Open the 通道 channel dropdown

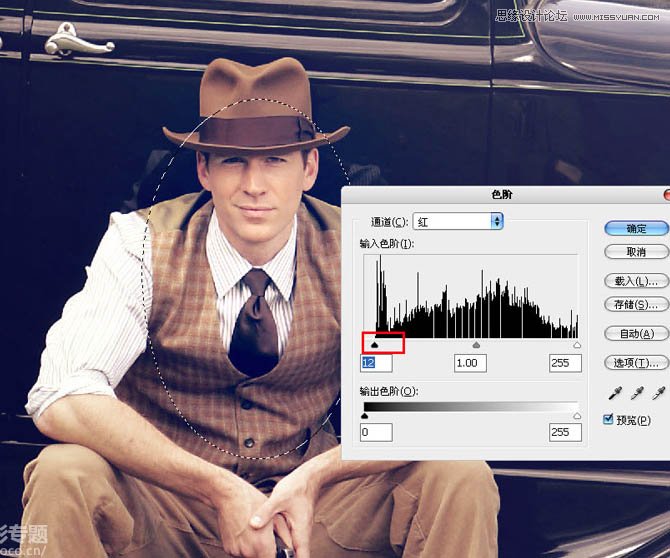tap(458, 221)
